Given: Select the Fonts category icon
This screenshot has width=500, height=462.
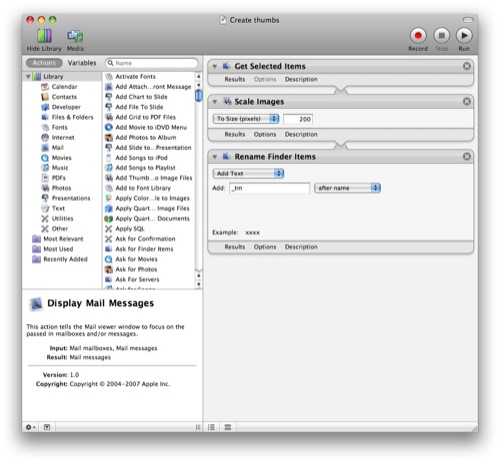Looking at the screenshot, I should pyautogui.click(x=45, y=127).
